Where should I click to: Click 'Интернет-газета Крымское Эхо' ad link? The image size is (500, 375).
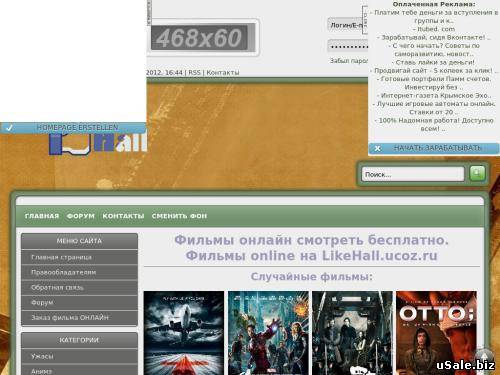[x=434, y=95]
